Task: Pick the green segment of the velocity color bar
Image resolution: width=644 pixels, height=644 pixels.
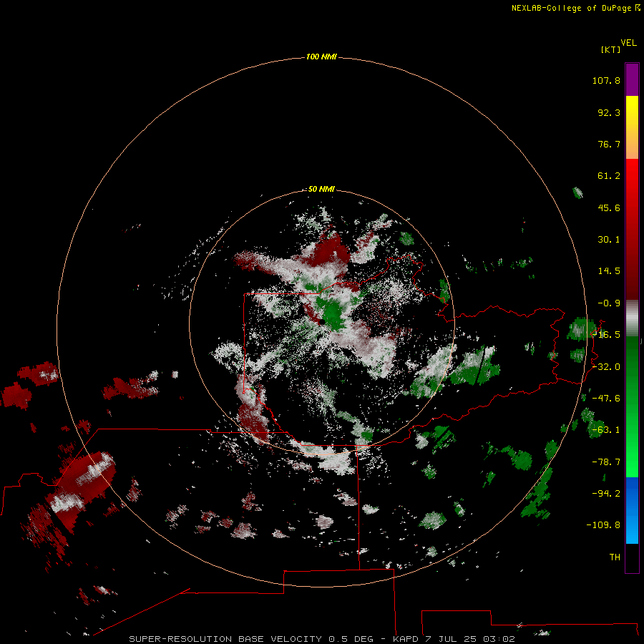Action: point(632,406)
